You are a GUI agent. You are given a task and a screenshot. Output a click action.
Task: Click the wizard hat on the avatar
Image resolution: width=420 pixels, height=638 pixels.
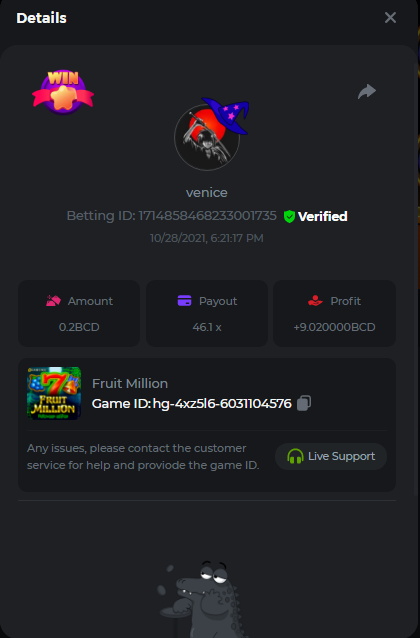(x=225, y=115)
